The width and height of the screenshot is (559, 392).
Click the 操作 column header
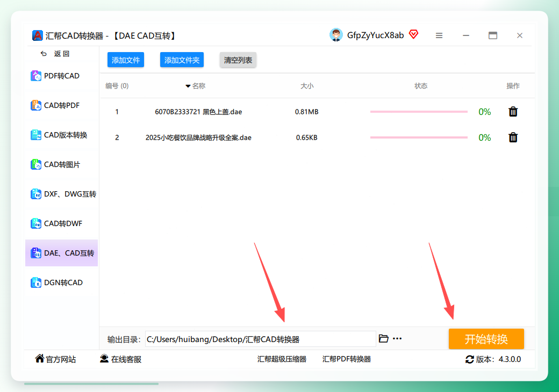[513, 86]
